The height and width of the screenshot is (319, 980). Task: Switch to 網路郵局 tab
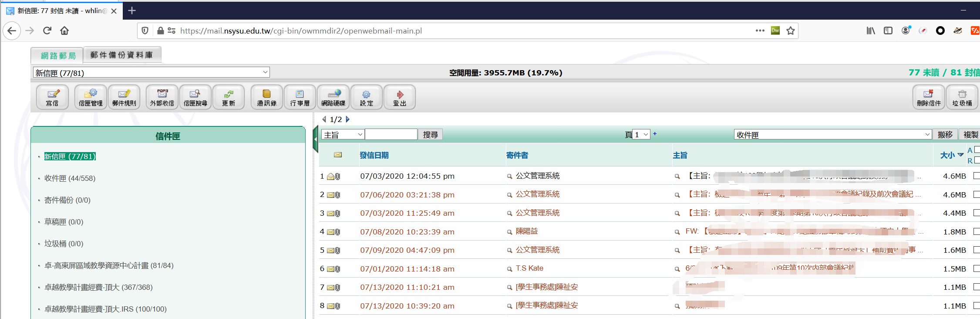[57, 56]
